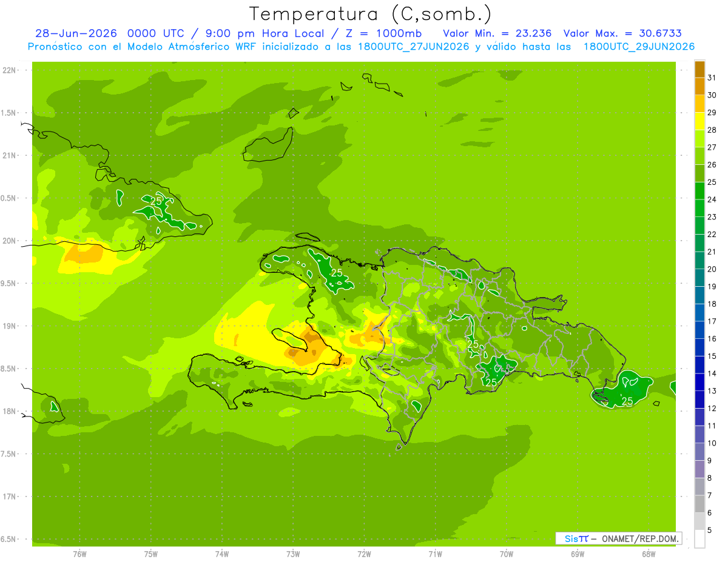Pick the yellow swatch between 28 and 29
Image resolution: width=728 pixels, height=562 pixels.
[x=699, y=121]
